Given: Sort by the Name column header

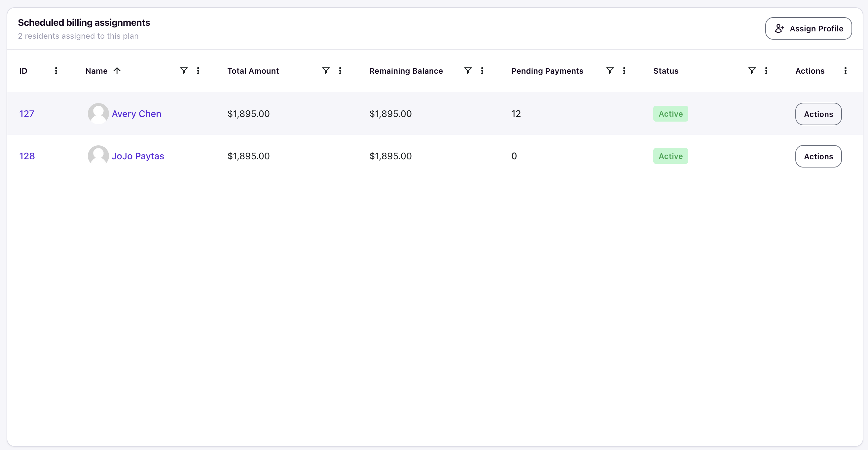Looking at the screenshot, I should (96, 71).
